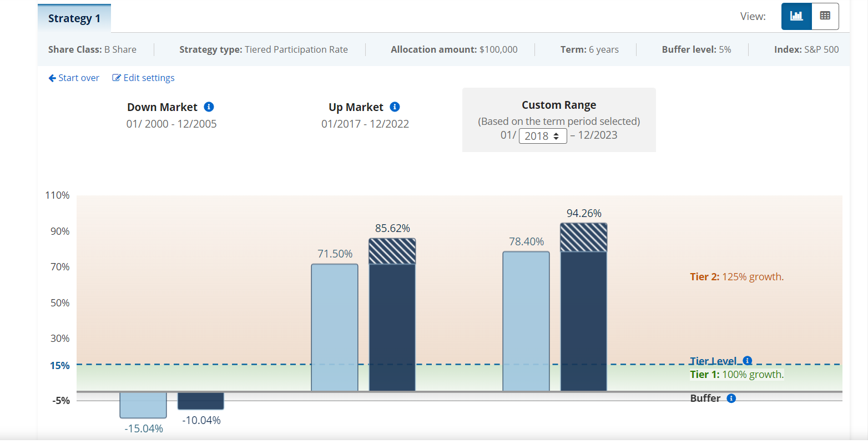868x444 pixels.
Task: Select the Strategy 1 tab
Action: coord(74,18)
